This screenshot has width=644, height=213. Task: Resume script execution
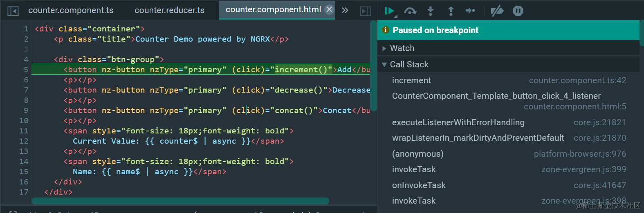390,11
